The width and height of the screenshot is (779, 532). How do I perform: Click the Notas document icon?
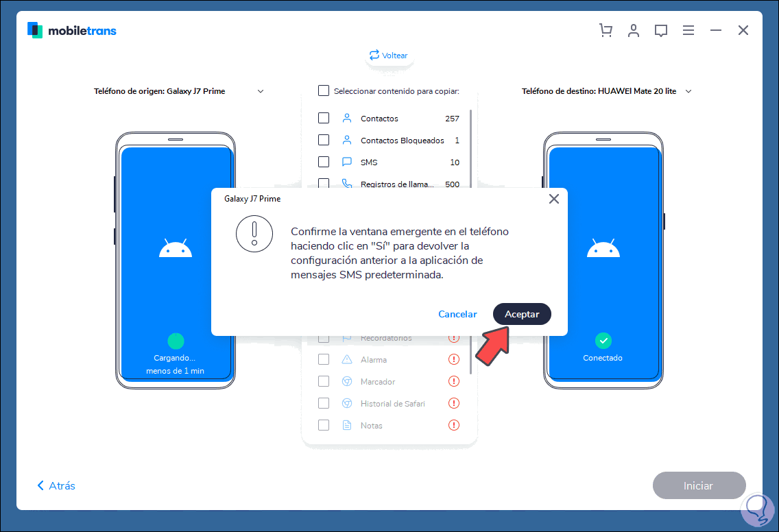tap(347, 425)
